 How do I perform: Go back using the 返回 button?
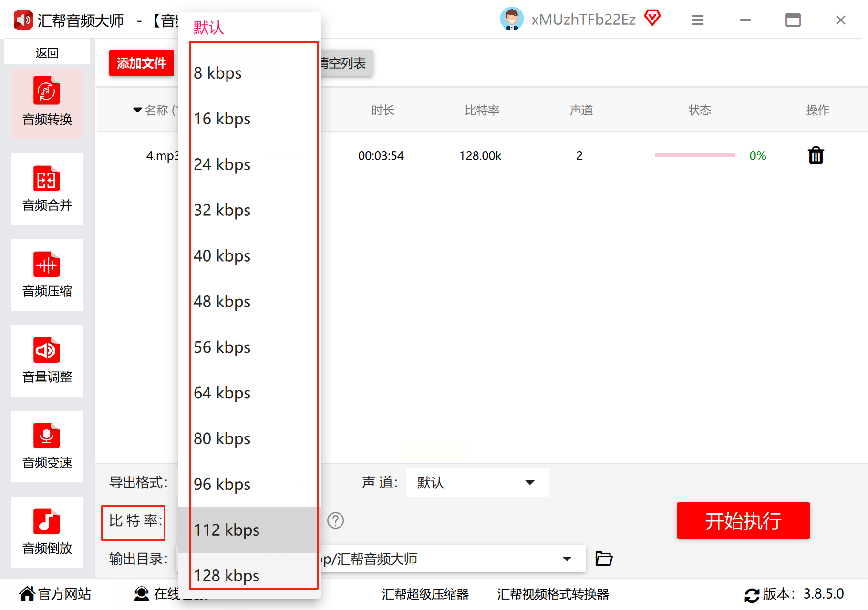click(47, 52)
